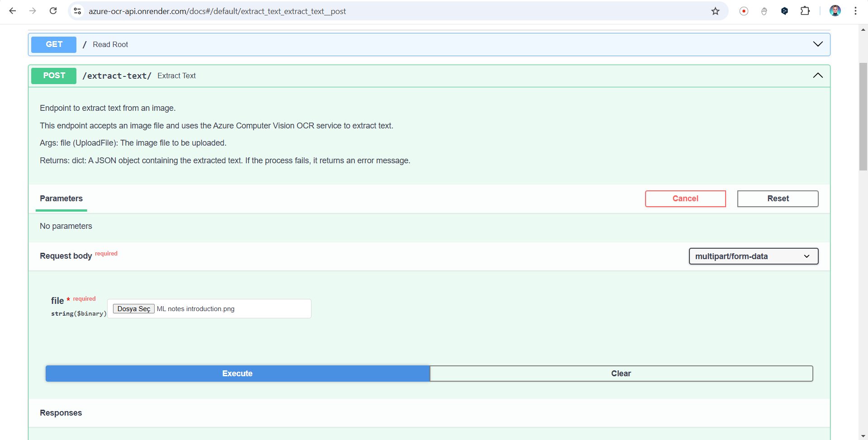Image resolution: width=868 pixels, height=440 pixels.
Task: Click the Execute button
Action: point(237,374)
